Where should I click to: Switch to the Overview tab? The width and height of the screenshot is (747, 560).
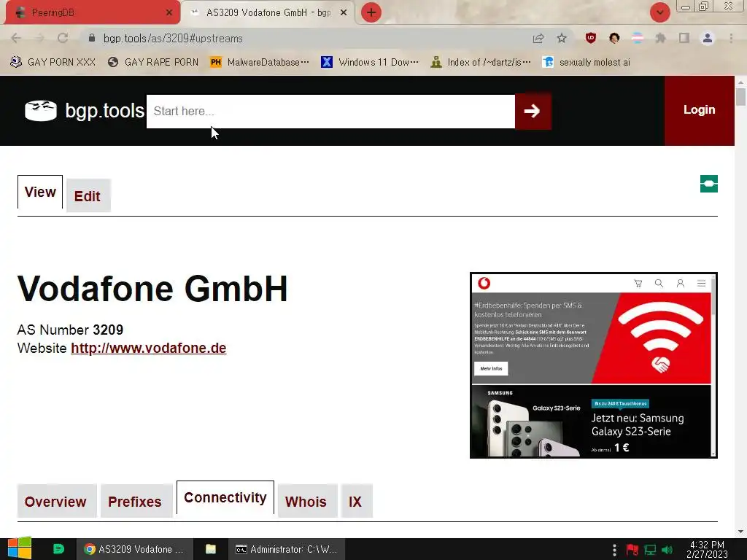(57, 501)
